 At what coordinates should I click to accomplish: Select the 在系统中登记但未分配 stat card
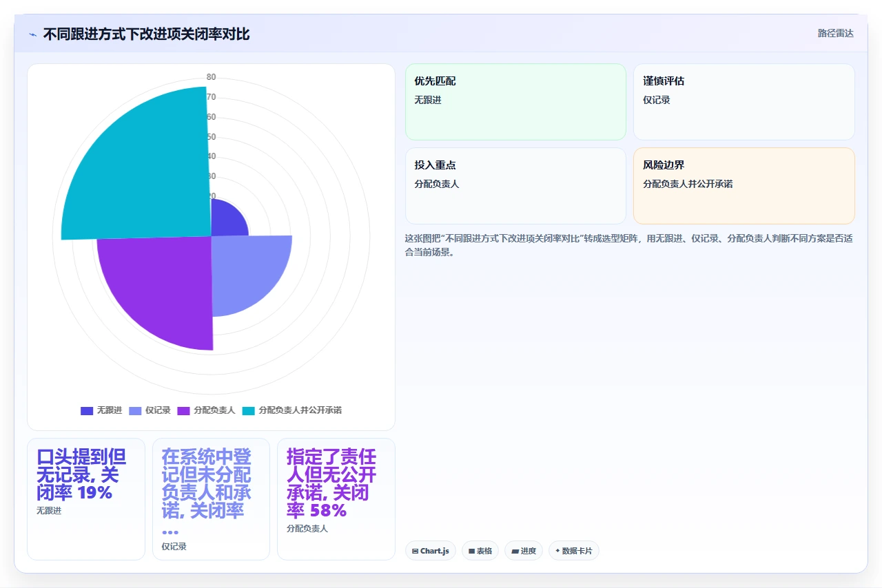(x=211, y=499)
